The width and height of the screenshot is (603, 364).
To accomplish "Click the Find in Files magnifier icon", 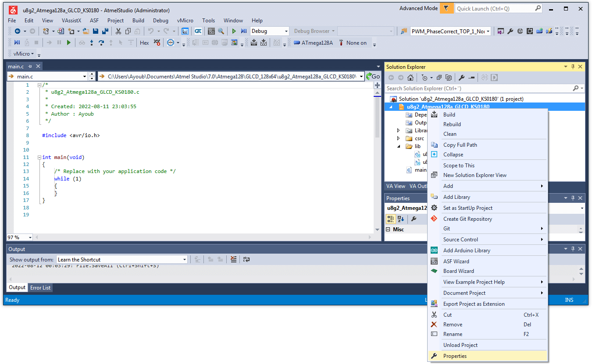I will pos(221,31).
